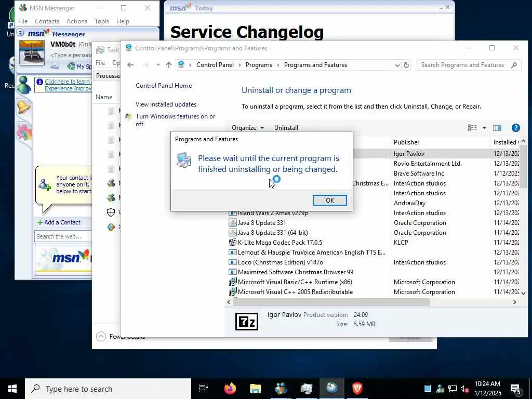
Task: Toggle the preview pane icon
Action: (x=497, y=128)
